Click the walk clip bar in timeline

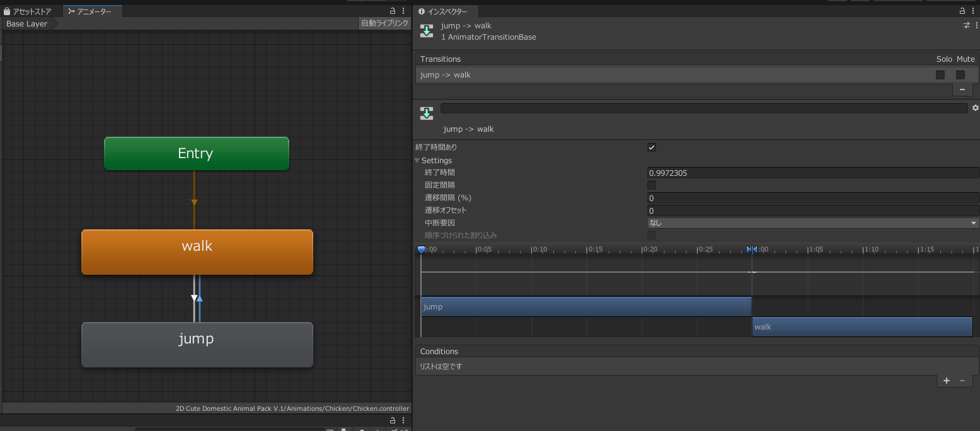point(862,326)
